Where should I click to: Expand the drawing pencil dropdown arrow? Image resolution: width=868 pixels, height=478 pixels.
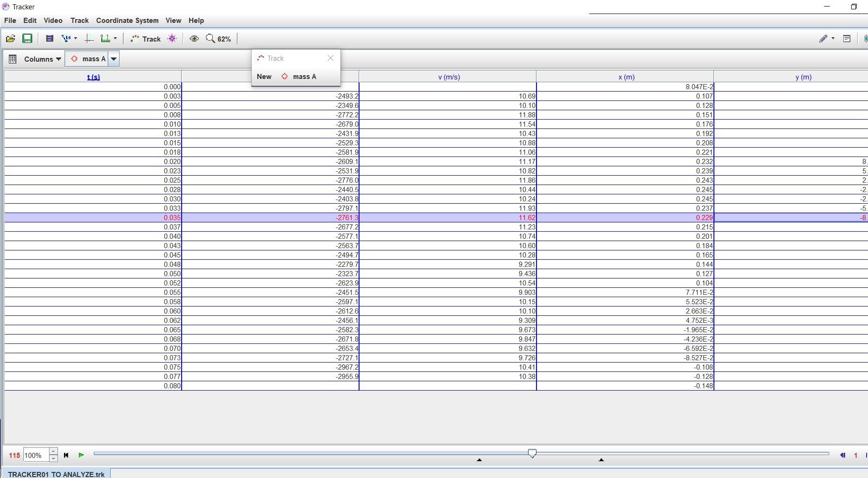coord(833,39)
